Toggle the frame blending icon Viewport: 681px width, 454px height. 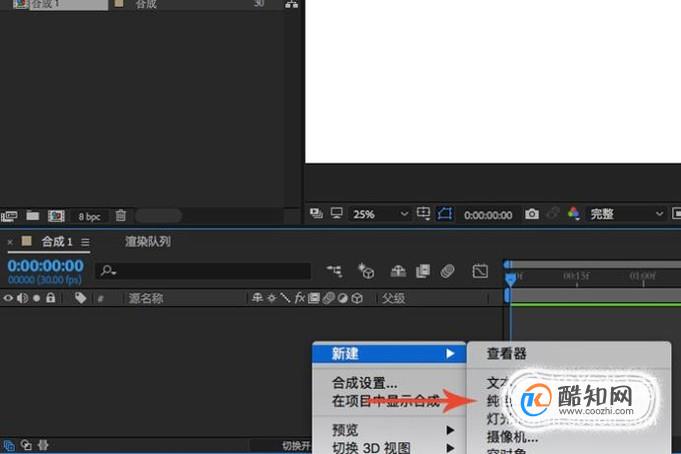[423, 272]
